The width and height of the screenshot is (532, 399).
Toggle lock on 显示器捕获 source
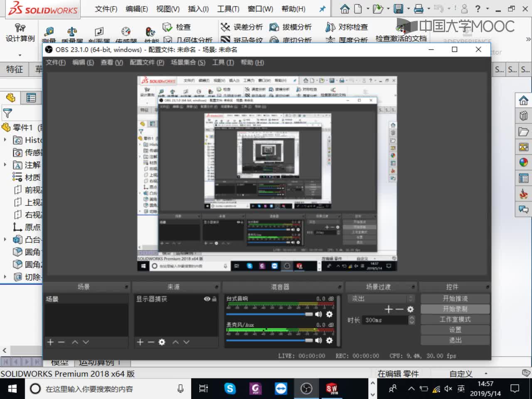(214, 299)
